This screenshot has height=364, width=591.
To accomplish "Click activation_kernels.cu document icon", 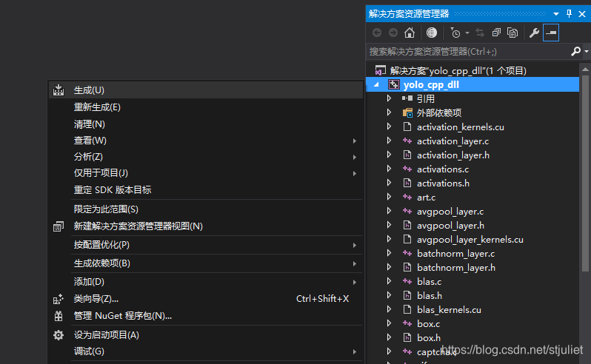I will [x=407, y=127].
